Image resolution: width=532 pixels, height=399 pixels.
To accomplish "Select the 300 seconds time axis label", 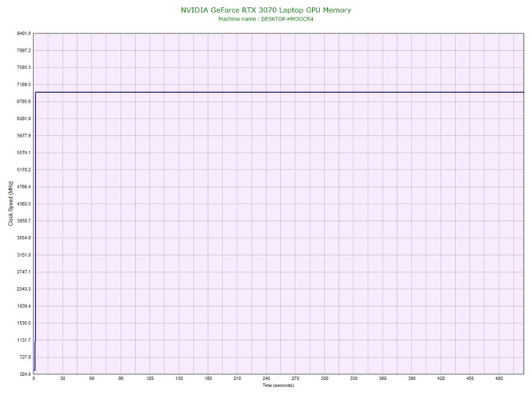I will [x=325, y=378].
